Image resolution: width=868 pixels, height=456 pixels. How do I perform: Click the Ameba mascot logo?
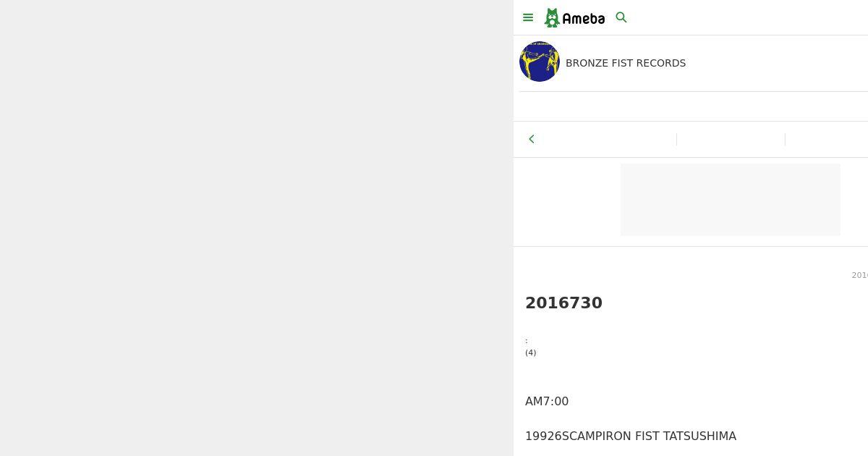[x=552, y=18]
